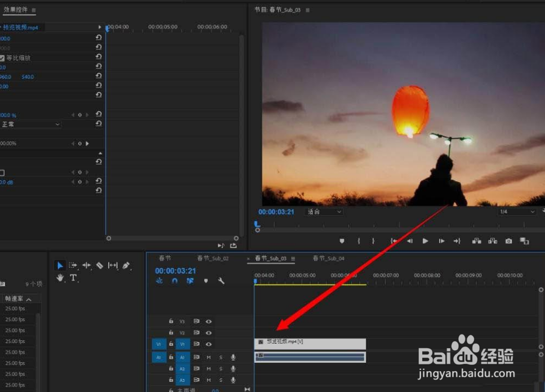Toggle sync lock on track V2
The image size is (545, 392).
(x=196, y=332)
